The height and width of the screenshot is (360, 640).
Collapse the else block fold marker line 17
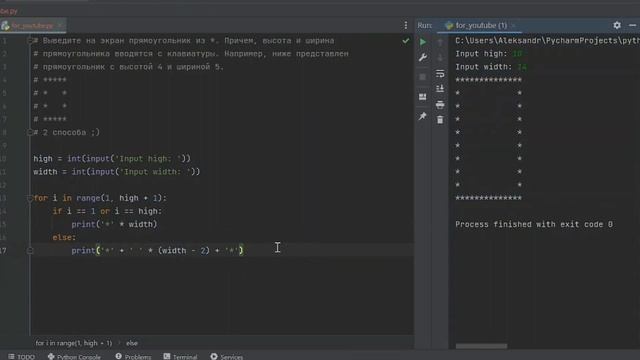pyautogui.click(x=30, y=250)
